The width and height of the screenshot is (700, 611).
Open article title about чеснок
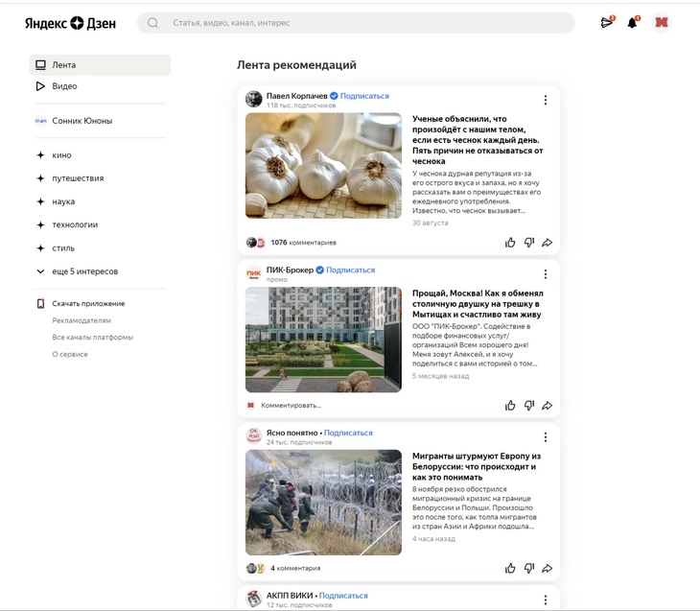(x=478, y=140)
